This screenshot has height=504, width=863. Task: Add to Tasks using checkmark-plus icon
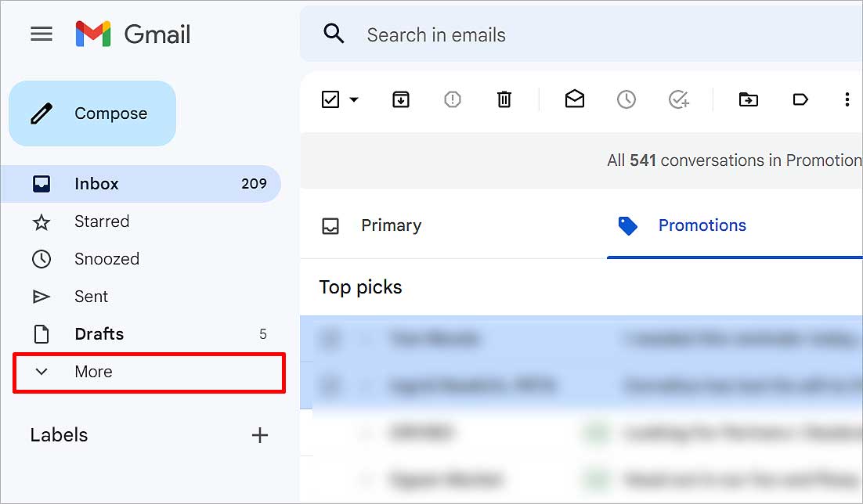click(x=679, y=99)
